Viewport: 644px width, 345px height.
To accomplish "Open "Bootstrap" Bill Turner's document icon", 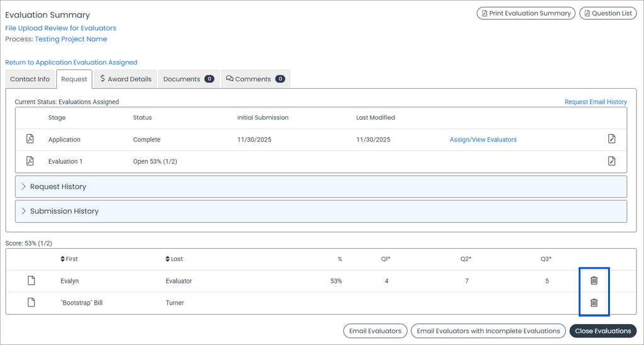I will (x=31, y=303).
